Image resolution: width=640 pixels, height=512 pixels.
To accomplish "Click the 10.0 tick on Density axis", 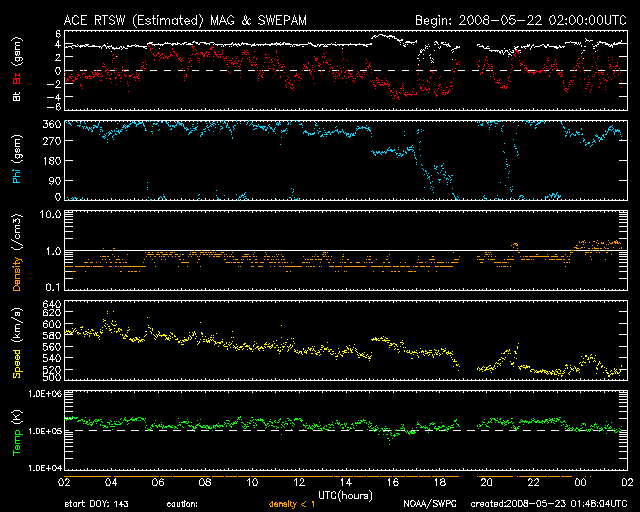I will tap(48, 214).
